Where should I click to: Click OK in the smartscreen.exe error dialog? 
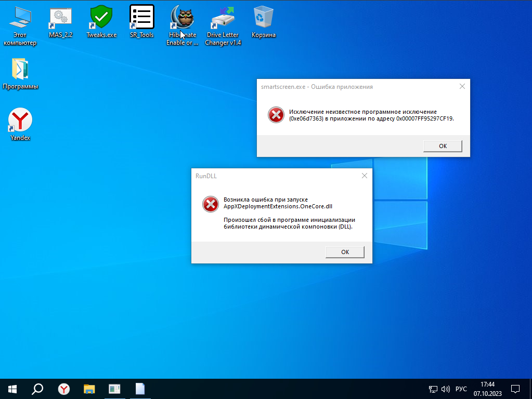pos(443,146)
